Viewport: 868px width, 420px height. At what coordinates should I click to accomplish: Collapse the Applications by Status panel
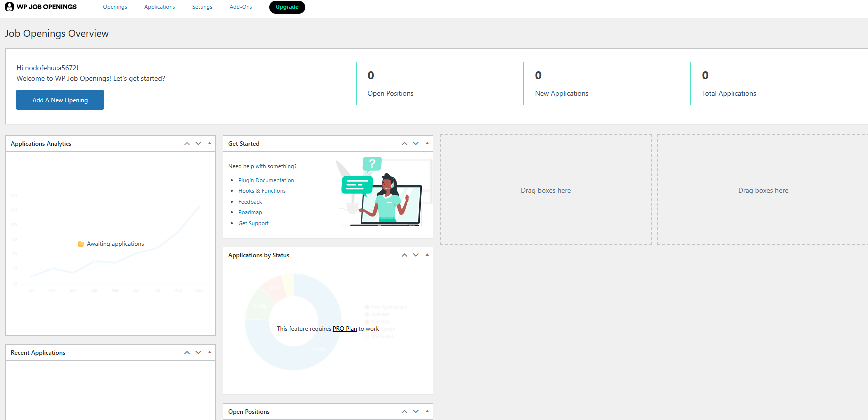click(x=427, y=255)
